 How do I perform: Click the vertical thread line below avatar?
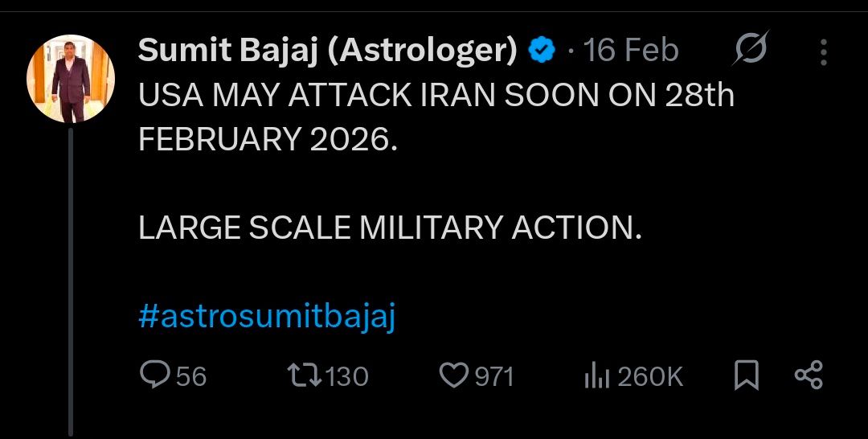71,281
